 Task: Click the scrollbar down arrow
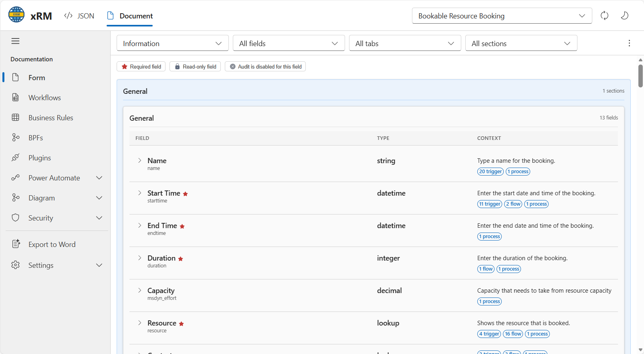pyautogui.click(x=640, y=350)
